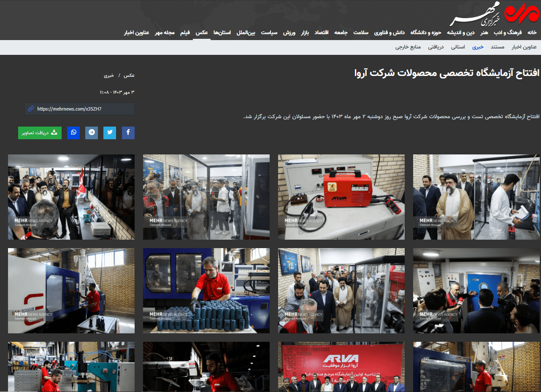The width and height of the screenshot is (541, 392).
Task: Open the سلامت menu item
Action: 361,32
